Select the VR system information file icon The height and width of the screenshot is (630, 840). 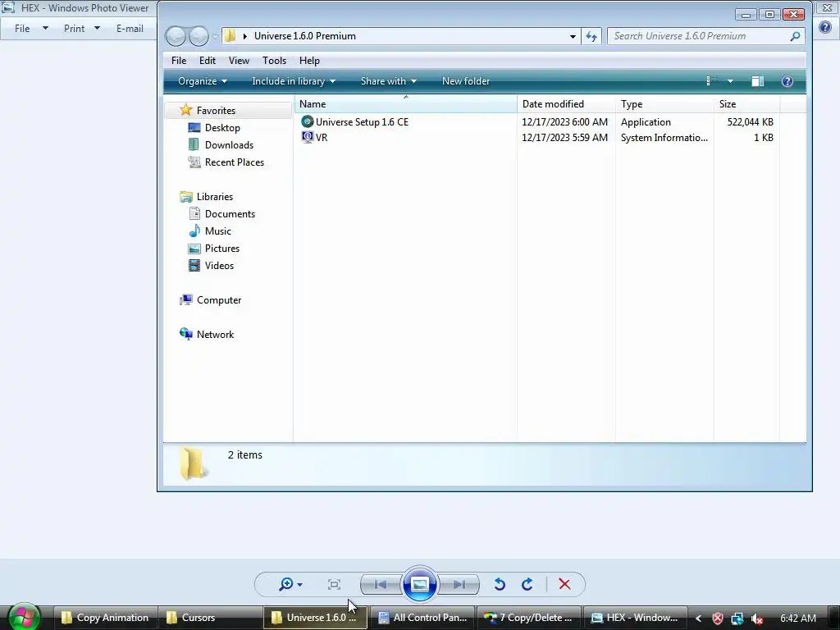click(307, 137)
